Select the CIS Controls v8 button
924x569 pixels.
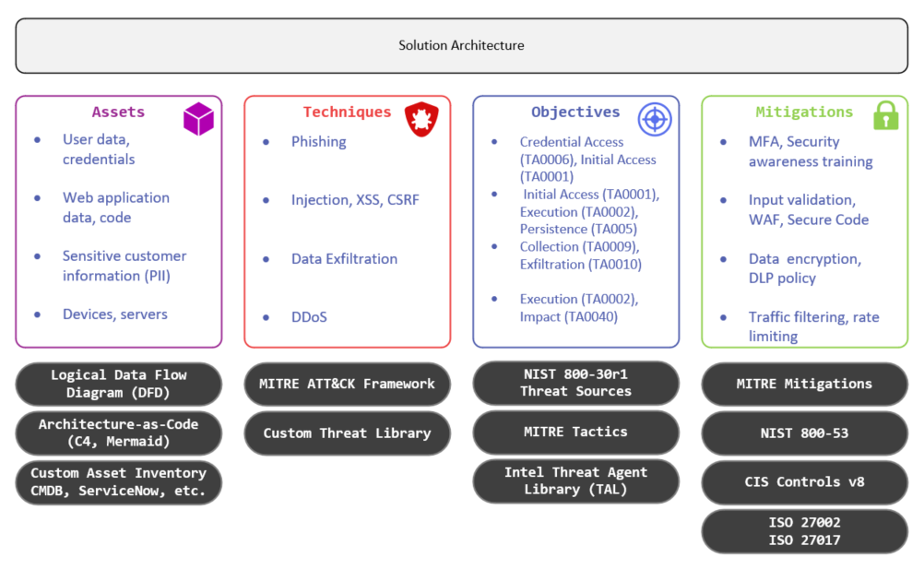pyautogui.click(x=803, y=481)
